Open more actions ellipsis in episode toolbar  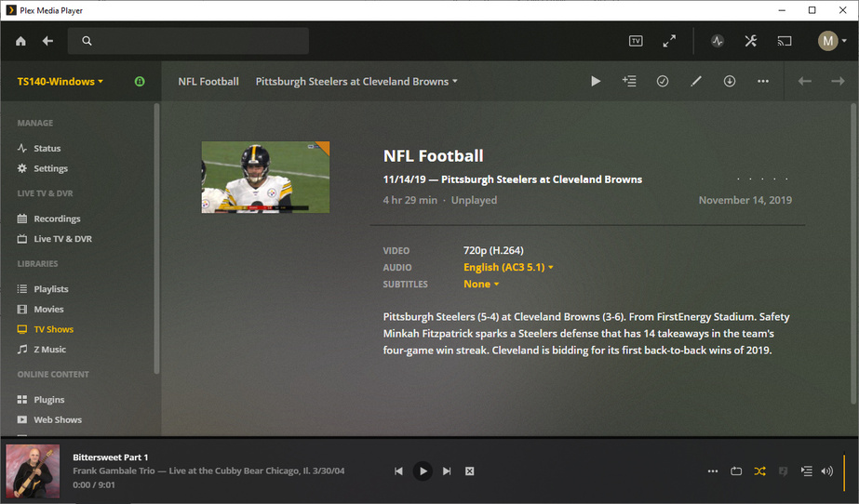click(762, 82)
